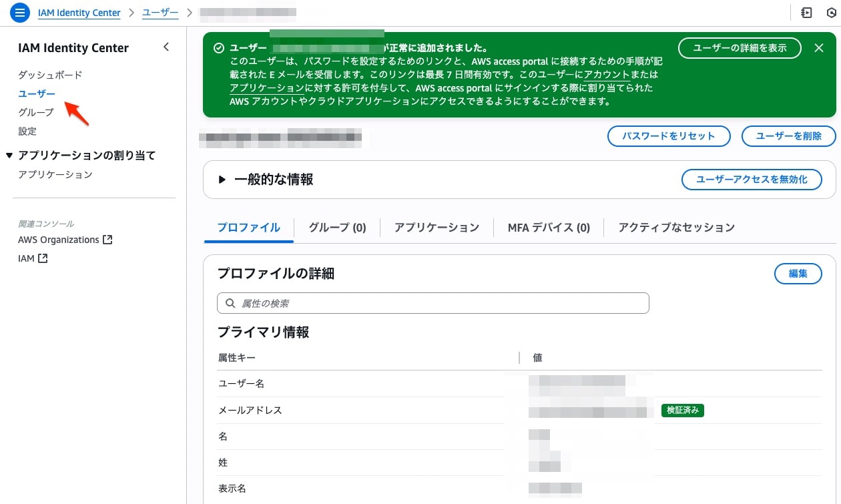Click the 姓 attribute row label
Screen dimensions: 841x504
[223, 462]
